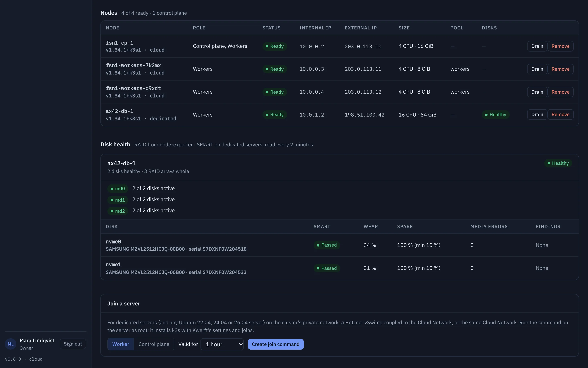Click node name fsn1-workers-q9xdt
Screen dimensions: 588x368
pos(133,88)
